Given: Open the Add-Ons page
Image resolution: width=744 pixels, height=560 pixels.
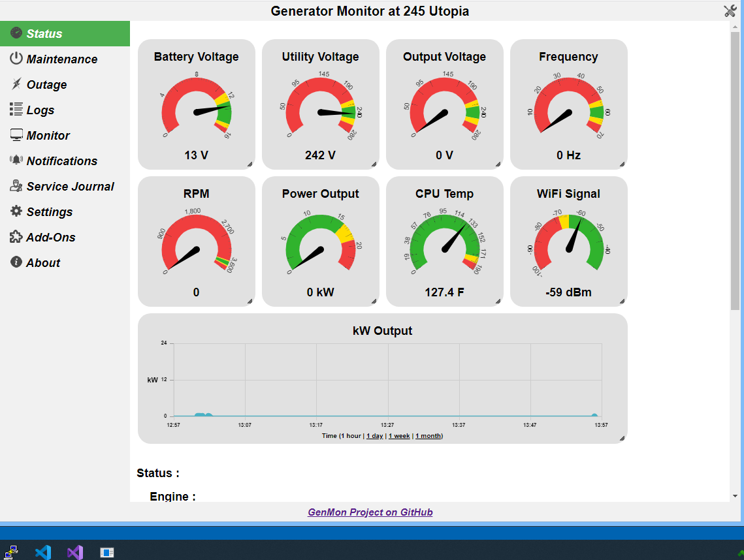Looking at the screenshot, I should tap(65, 238).
